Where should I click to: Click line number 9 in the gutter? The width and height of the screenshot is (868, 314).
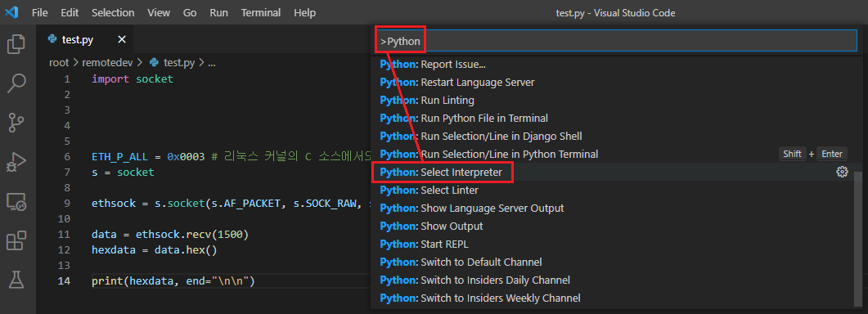[67, 204]
